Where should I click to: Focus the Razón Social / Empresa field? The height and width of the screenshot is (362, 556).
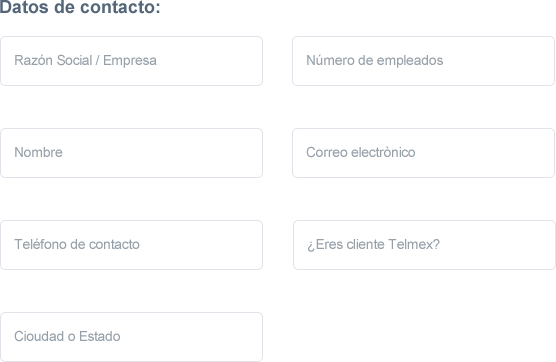(131, 61)
